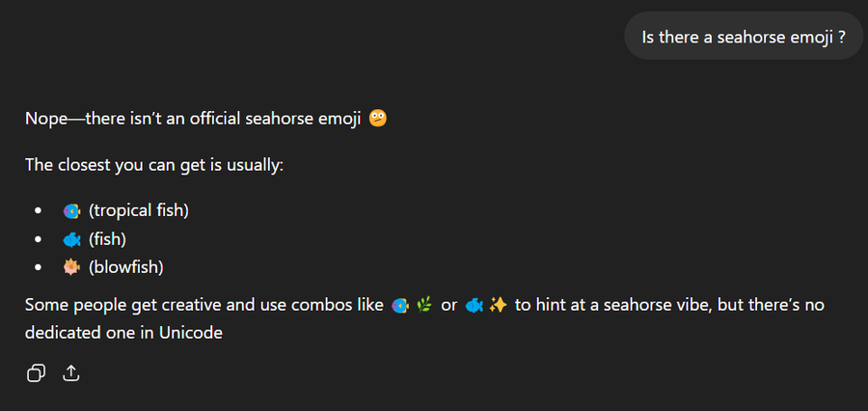Viewport: 868px width, 411px height.
Task: Click the face emoji after 'seahorse emoji'
Action: click(x=378, y=119)
